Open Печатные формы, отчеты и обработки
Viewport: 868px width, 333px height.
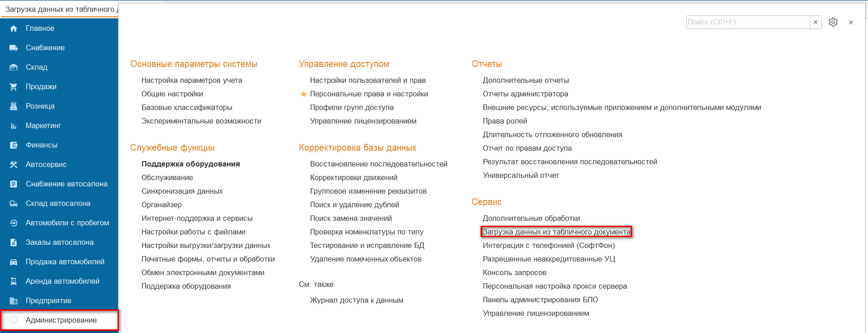[x=208, y=259]
